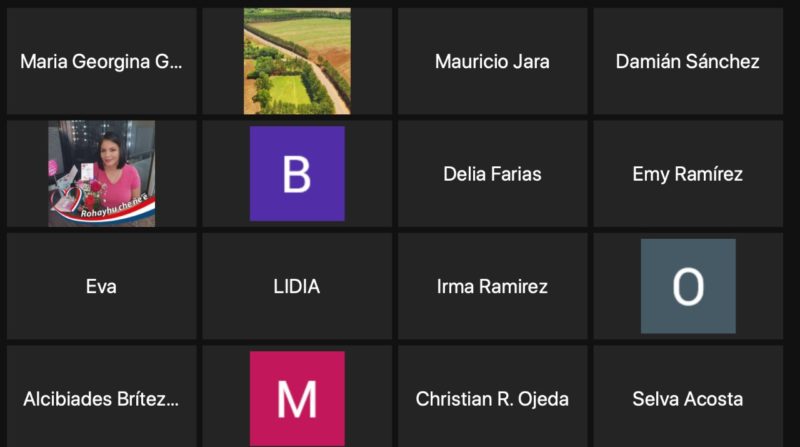Click Christian R. Ojeda's tile

[x=492, y=396]
